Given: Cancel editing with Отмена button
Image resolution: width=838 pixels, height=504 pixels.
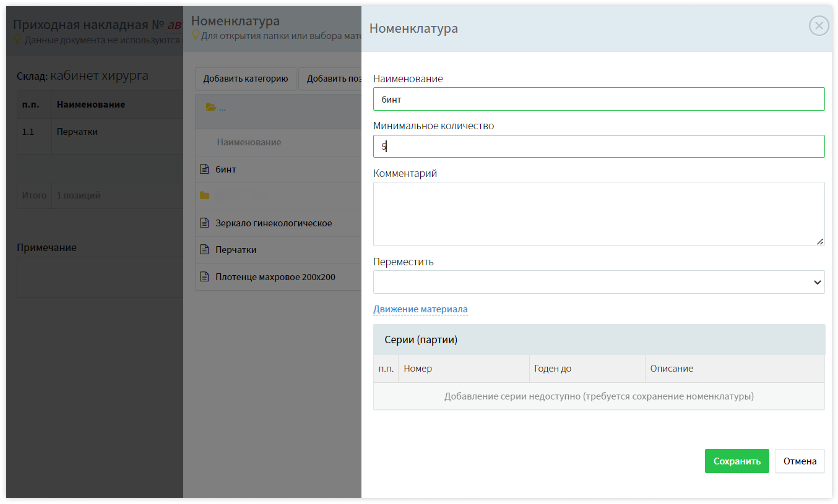Looking at the screenshot, I should 800,461.
